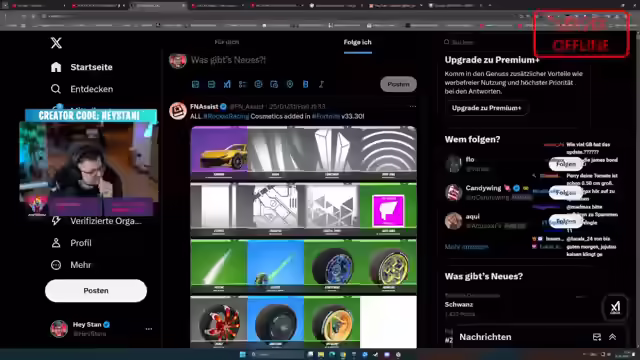Compose a new message in Nachrichten
640x360 pixels.
point(597,337)
